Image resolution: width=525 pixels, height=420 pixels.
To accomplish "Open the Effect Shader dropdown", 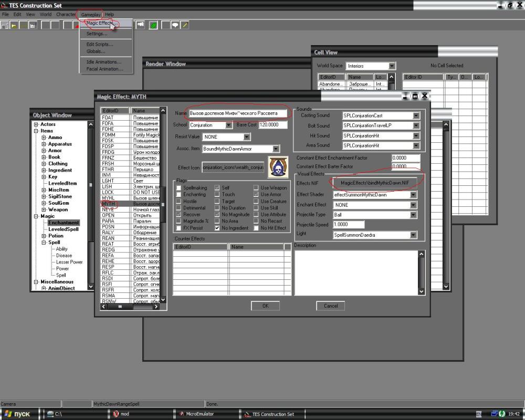I will [414, 195].
